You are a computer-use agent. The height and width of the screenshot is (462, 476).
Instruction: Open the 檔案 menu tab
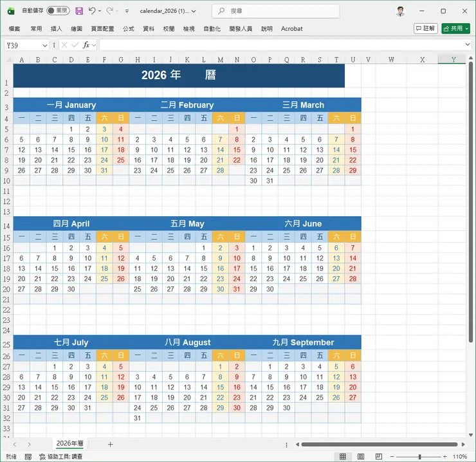point(14,28)
